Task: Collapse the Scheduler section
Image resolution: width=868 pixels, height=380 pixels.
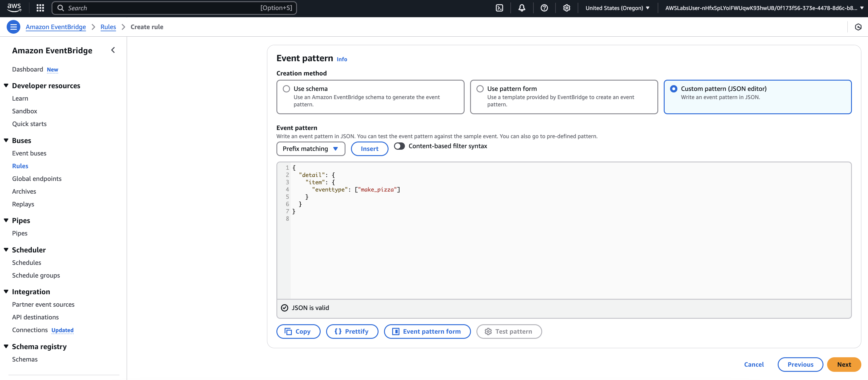Action: pos(6,250)
